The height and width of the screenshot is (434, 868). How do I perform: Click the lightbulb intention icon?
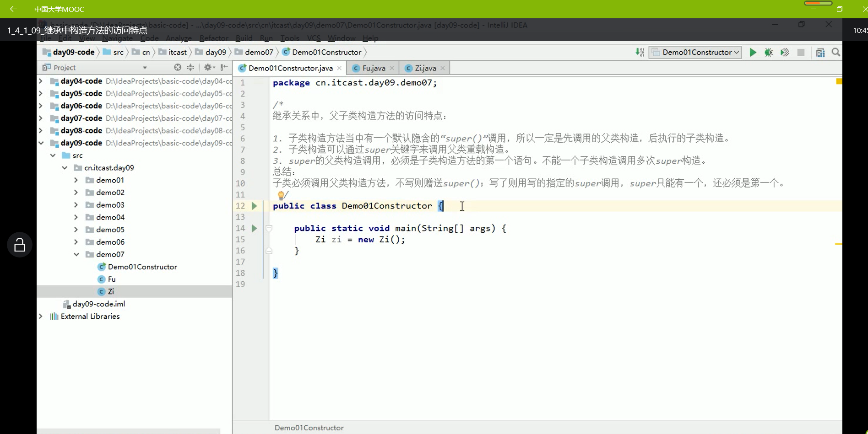click(x=281, y=196)
